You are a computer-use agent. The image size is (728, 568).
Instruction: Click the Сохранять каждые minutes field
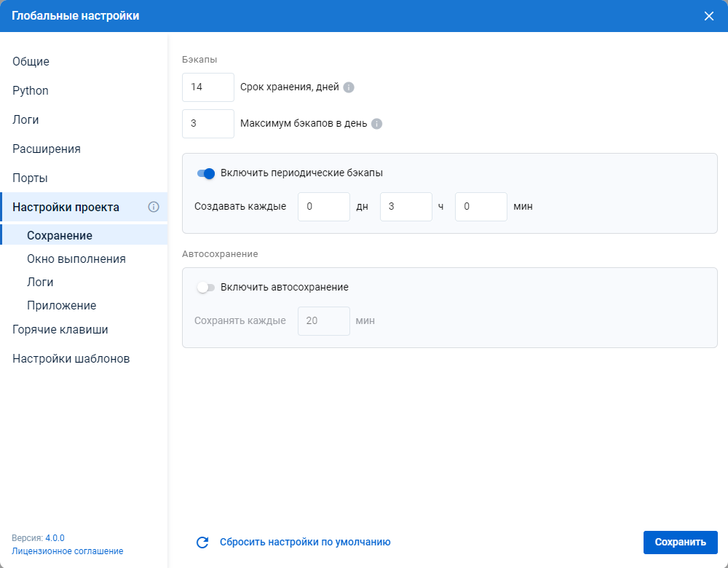tap(324, 321)
